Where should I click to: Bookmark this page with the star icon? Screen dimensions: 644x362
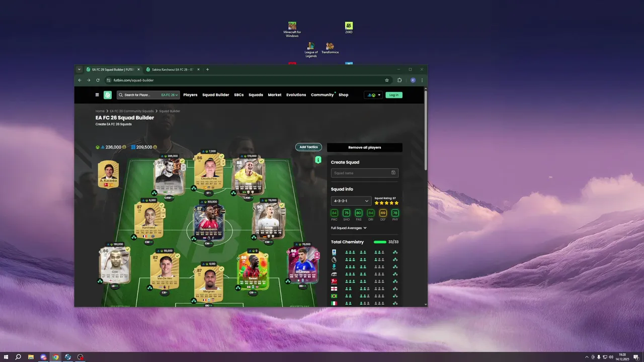387,80
